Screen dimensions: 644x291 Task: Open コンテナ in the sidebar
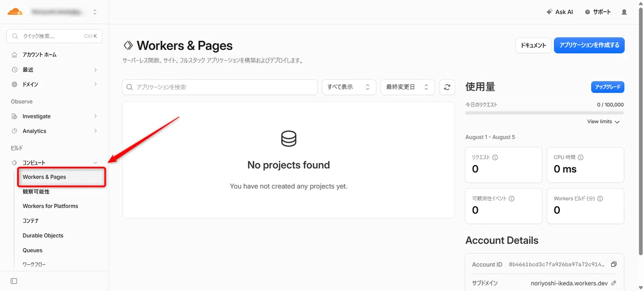click(x=31, y=221)
